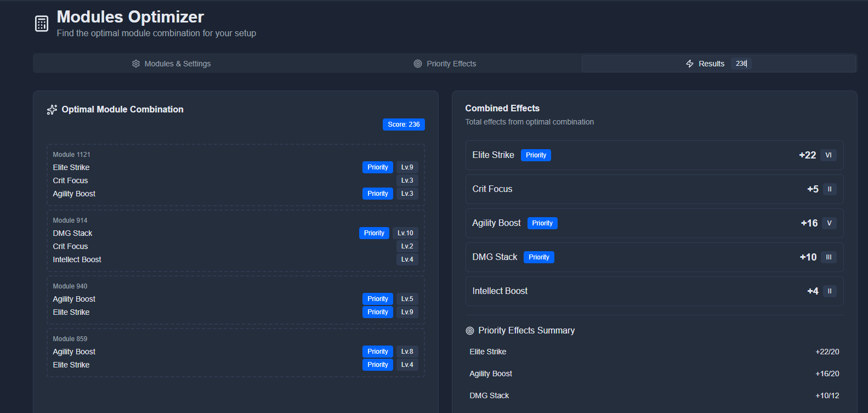The width and height of the screenshot is (868, 413).
Task: Click the +5 value for Crit Focus
Action: (x=813, y=189)
